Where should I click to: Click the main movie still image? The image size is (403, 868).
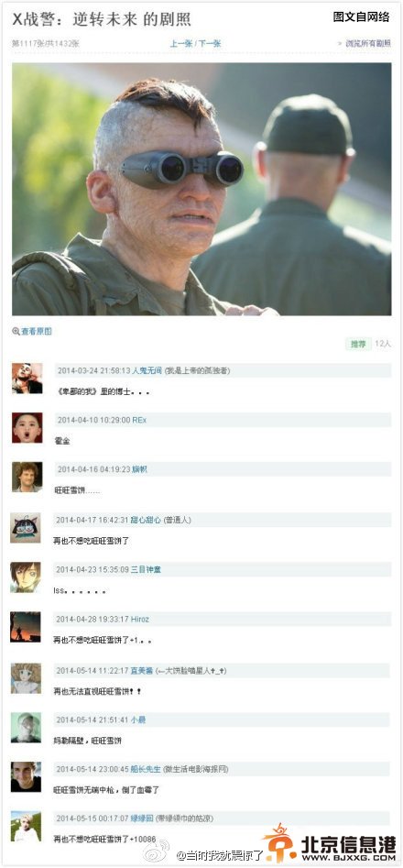click(x=201, y=189)
